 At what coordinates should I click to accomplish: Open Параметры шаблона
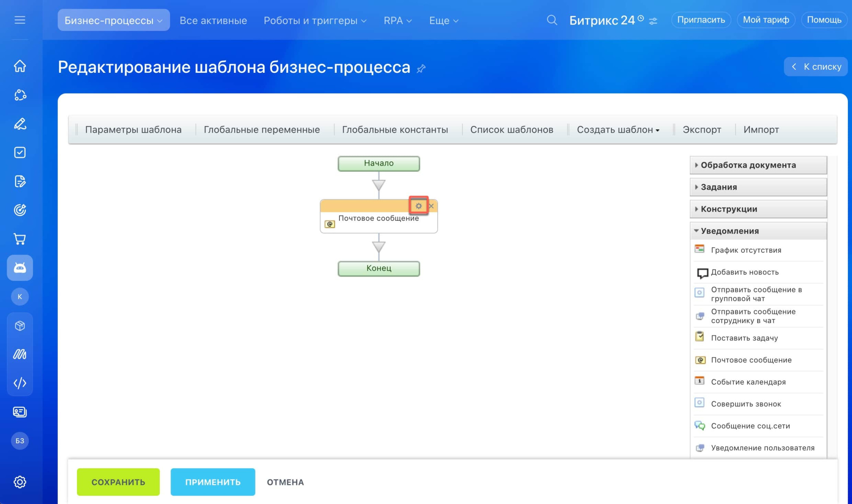click(x=133, y=130)
